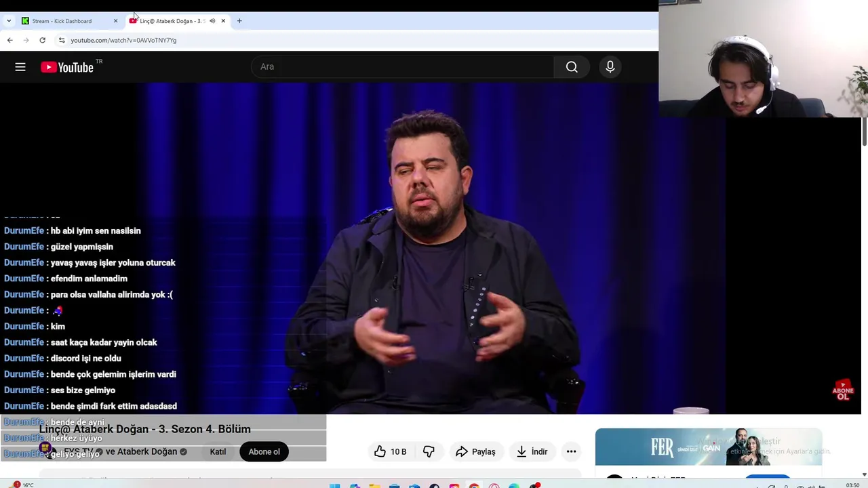868x488 pixels.
Task: Open the 16°C weather widget on taskbar
Action: pos(22,485)
